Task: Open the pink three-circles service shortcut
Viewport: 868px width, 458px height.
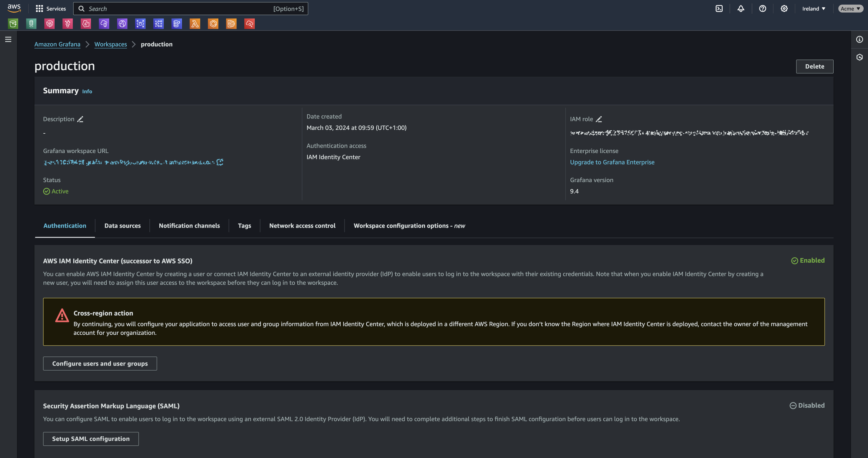Action: click(49, 24)
